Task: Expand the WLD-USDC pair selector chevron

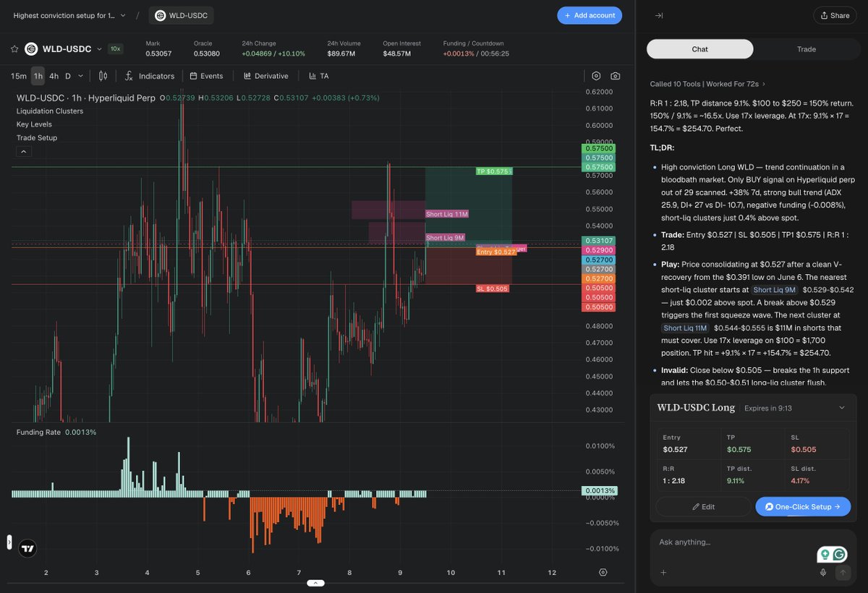Action: [x=99, y=49]
